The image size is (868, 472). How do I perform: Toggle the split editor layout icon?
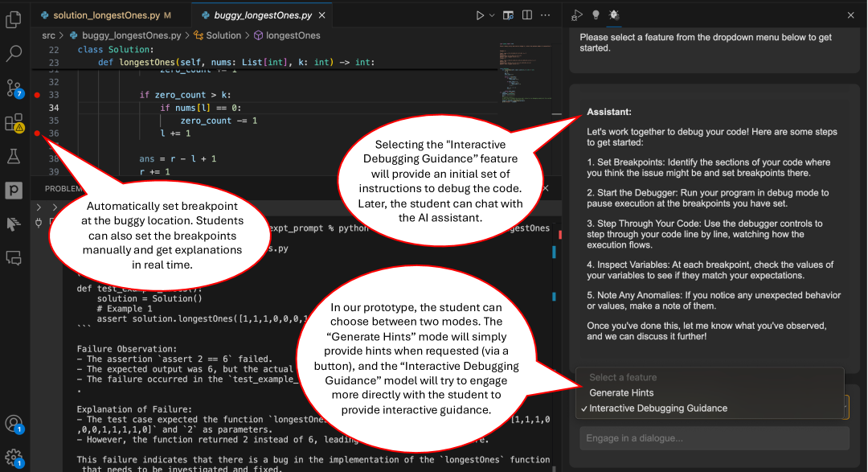527,14
